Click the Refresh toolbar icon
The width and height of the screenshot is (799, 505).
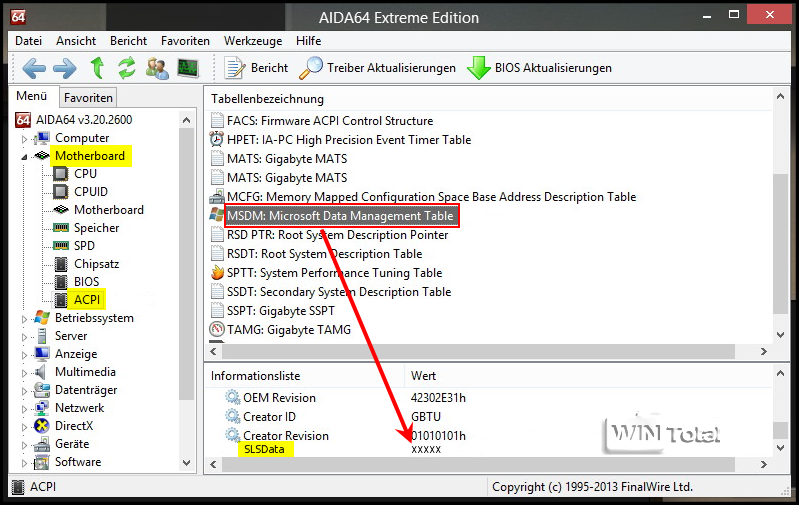pos(127,68)
